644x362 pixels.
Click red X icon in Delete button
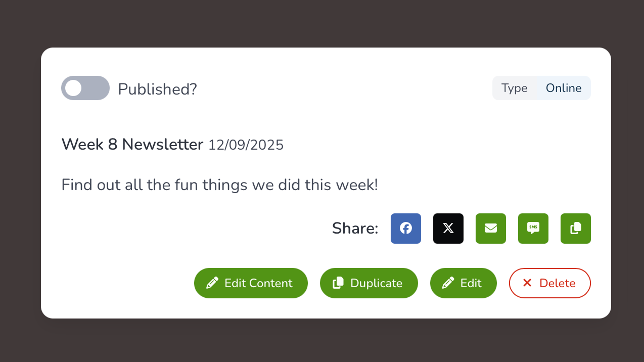(527, 283)
